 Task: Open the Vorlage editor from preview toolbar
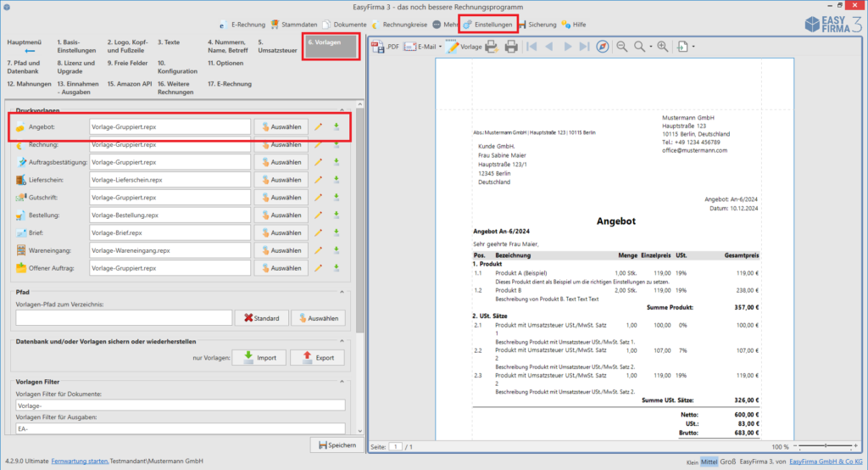[x=465, y=47]
